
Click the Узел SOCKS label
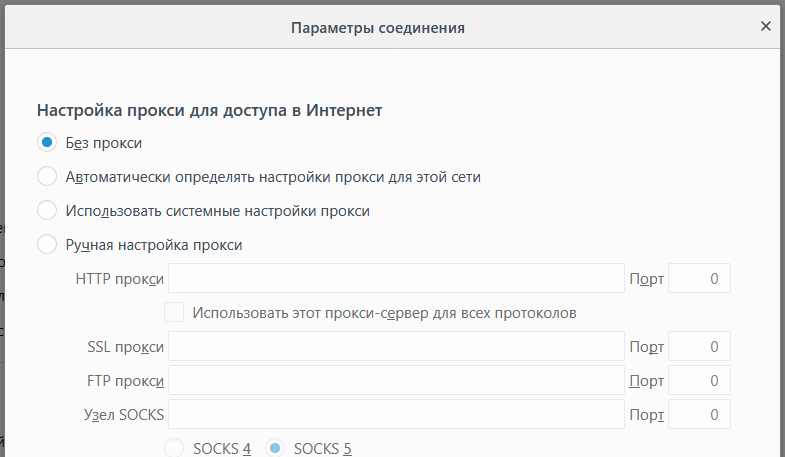pos(124,415)
